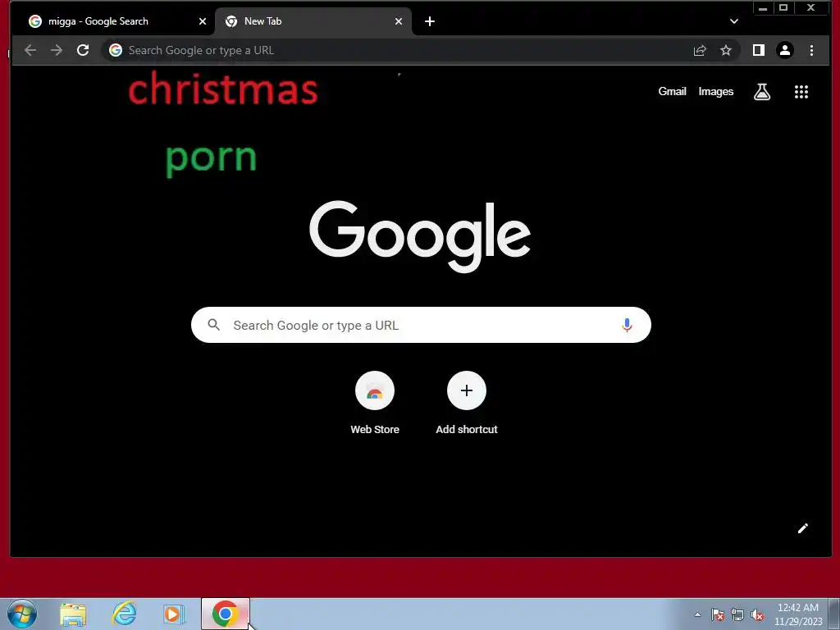Launch Internet Explorer from the taskbar
Viewport: 840px width, 630px height.
click(125, 614)
